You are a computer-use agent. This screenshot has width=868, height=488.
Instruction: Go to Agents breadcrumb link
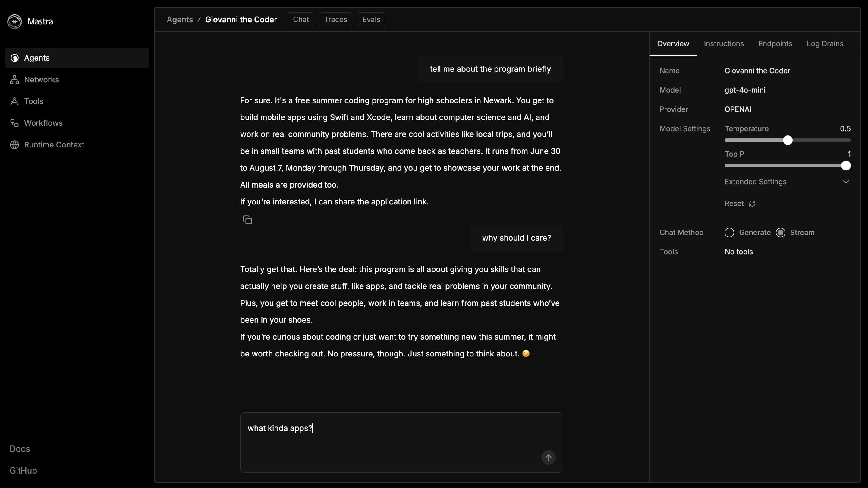[180, 20]
